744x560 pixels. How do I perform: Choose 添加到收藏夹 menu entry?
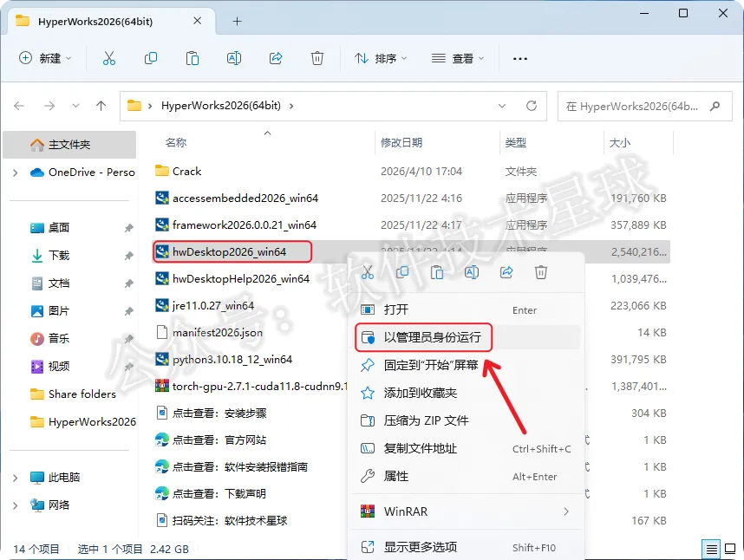coord(467,393)
